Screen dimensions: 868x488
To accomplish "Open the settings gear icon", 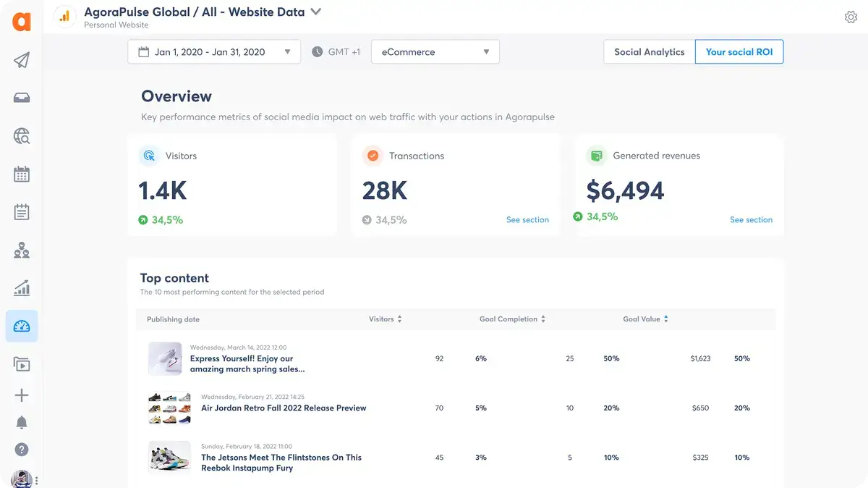I will (851, 16).
